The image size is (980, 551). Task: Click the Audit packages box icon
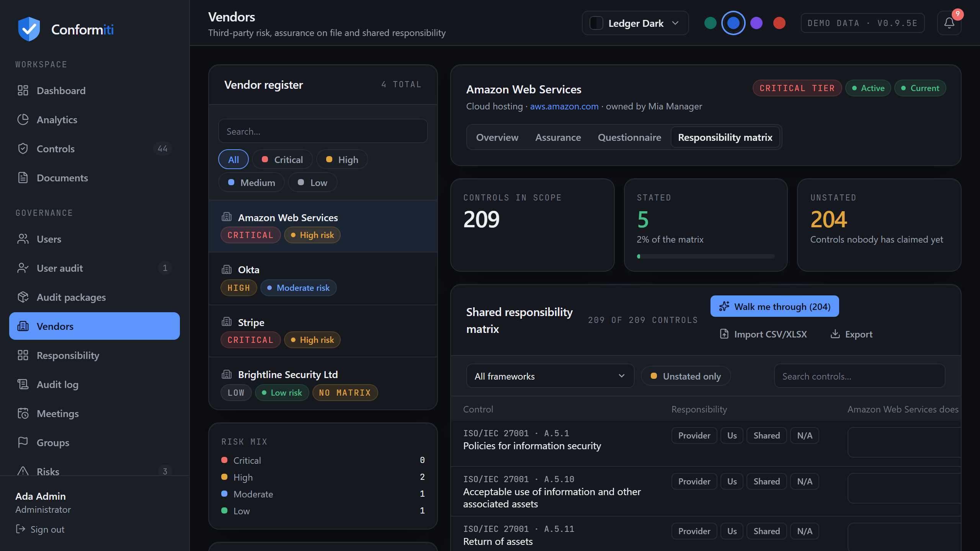click(x=23, y=297)
